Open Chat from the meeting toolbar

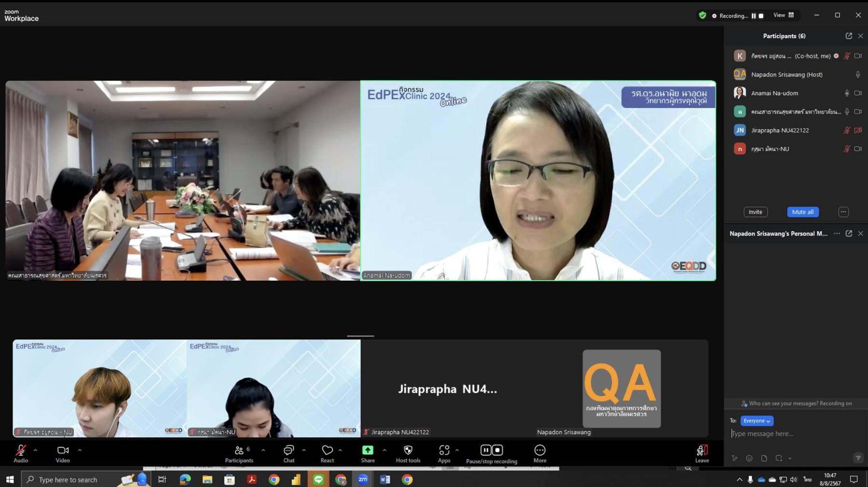click(289, 453)
